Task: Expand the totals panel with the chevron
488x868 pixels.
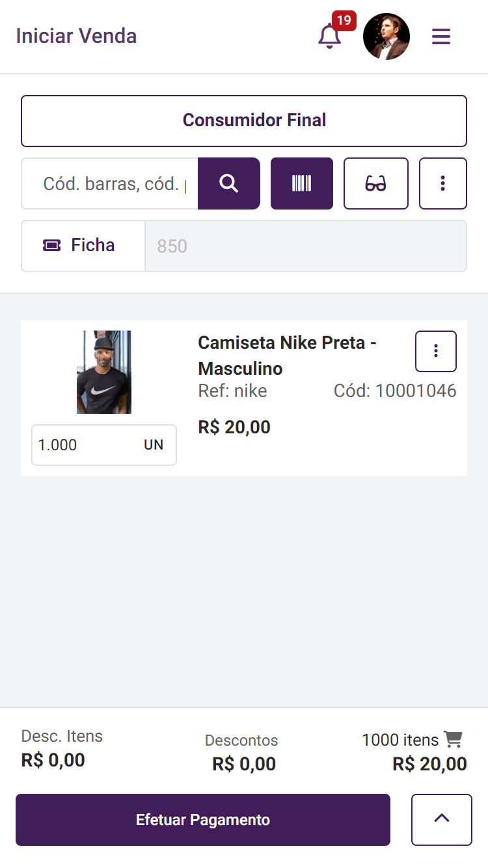Action: [x=442, y=819]
